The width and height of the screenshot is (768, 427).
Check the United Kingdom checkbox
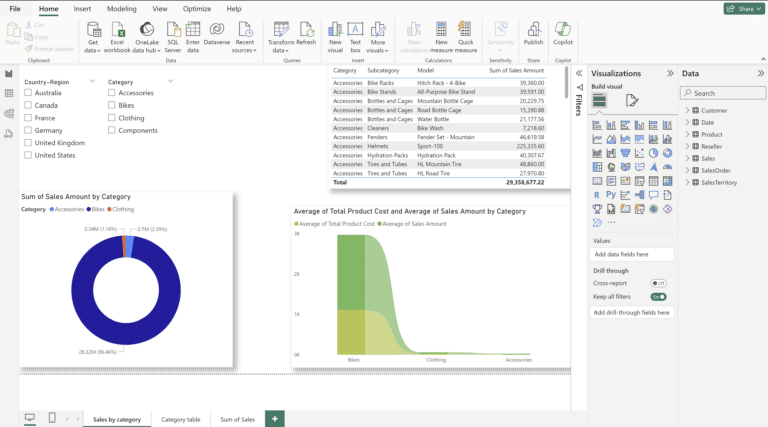pos(28,143)
